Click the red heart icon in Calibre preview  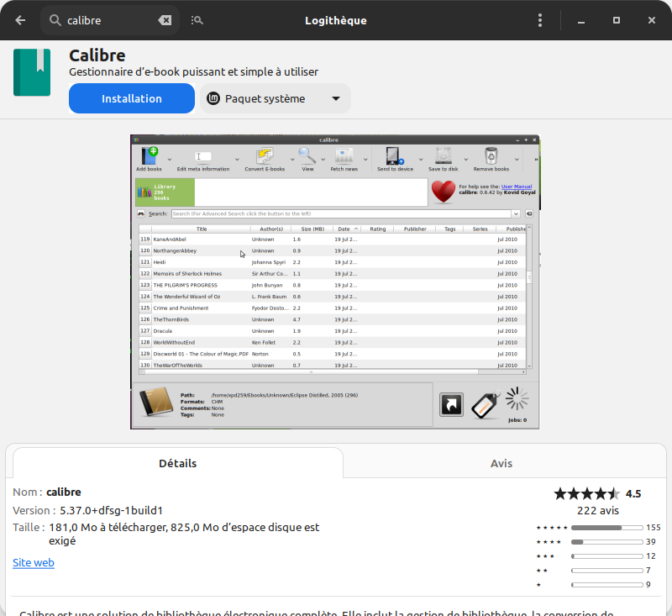[x=443, y=192]
